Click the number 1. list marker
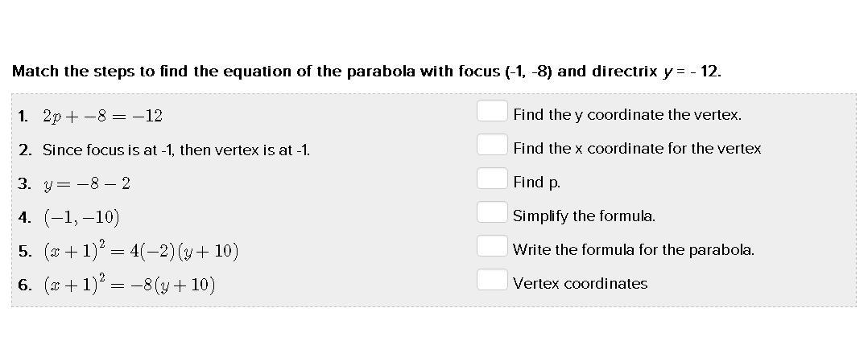The width and height of the screenshot is (868, 345). 23,116
